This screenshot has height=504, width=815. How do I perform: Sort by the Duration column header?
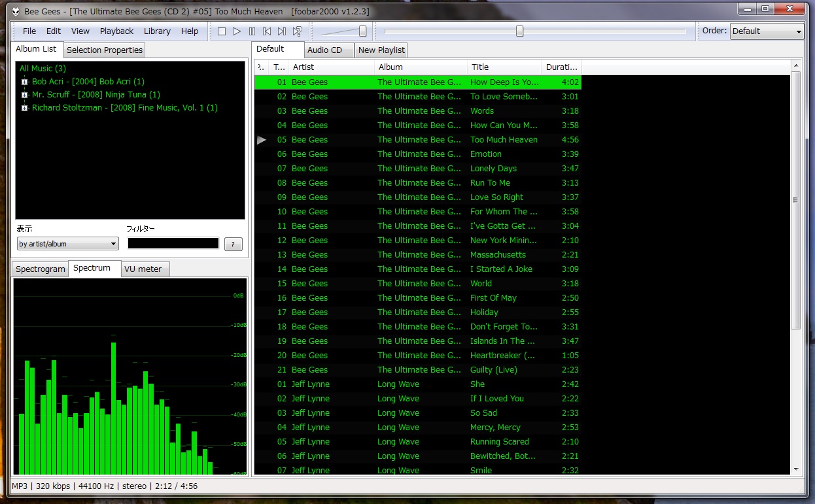click(x=561, y=67)
